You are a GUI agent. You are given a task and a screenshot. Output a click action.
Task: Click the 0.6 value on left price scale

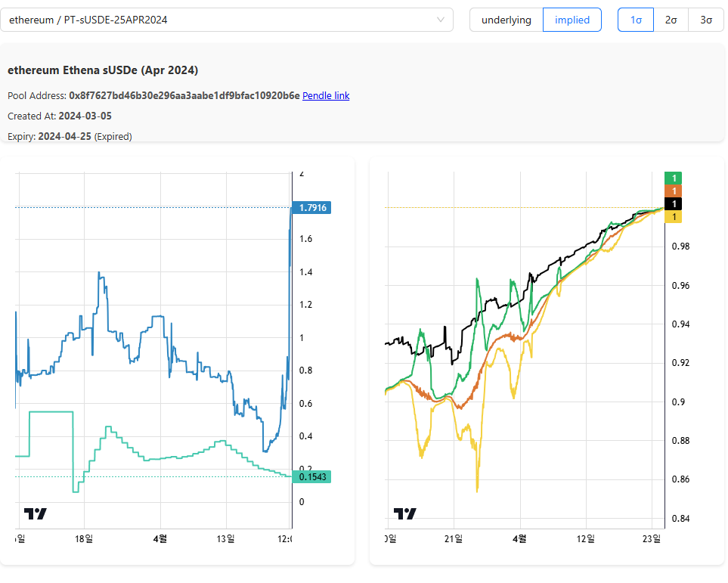coord(306,403)
